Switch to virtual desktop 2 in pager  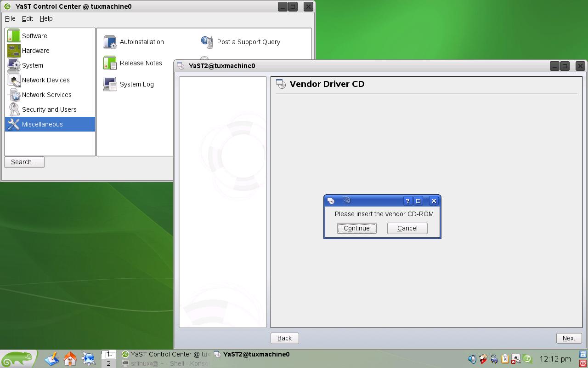click(x=108, y=363)
